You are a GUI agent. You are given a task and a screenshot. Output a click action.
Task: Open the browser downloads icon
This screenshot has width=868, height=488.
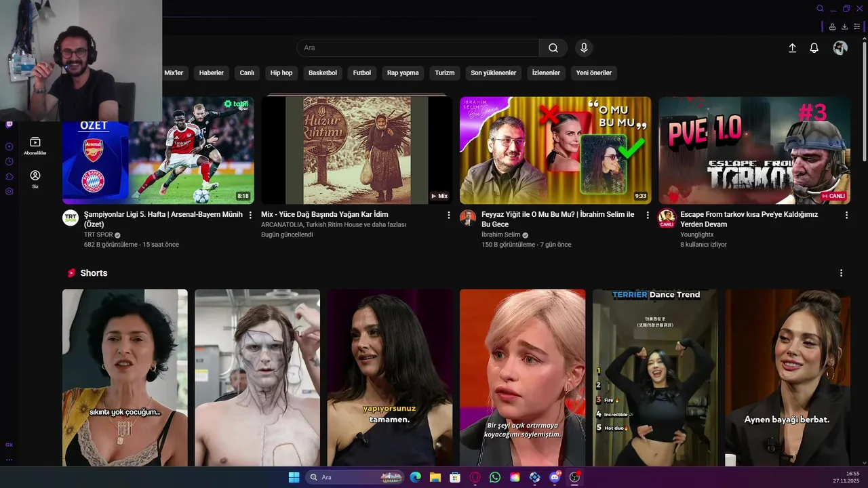coord(845,26)
